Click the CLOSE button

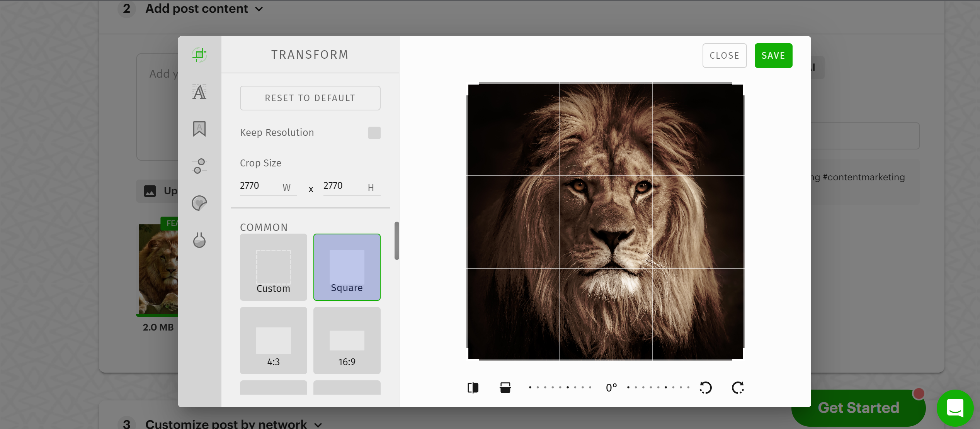pyautogui.click(x=725, y=55)
